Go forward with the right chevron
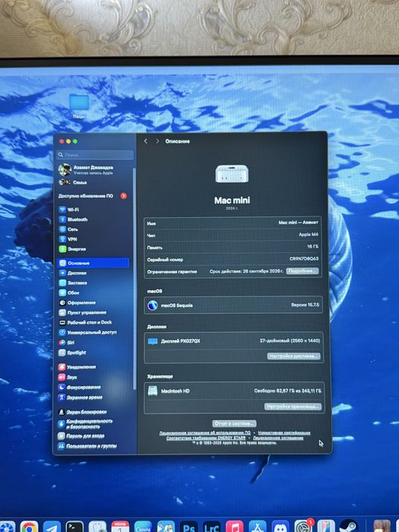The image size is (399, 532). 157,141
